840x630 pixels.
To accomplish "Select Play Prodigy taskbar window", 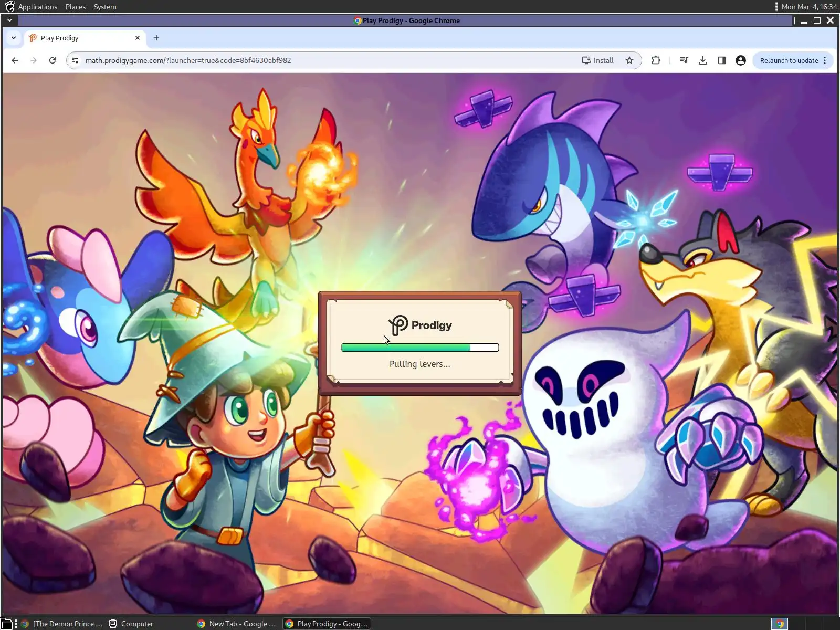I will click(x=327, y=624).
